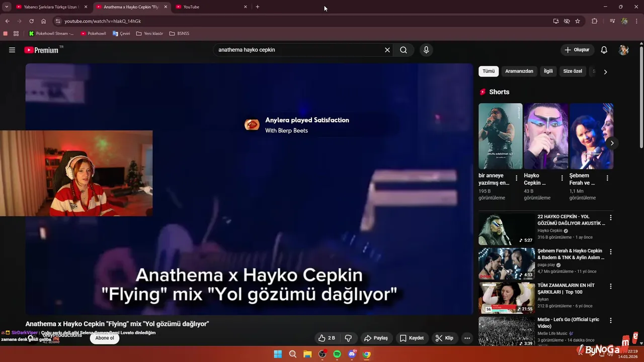
Task: Select the Aramanızdan filter chip
Action: [519, 71]
